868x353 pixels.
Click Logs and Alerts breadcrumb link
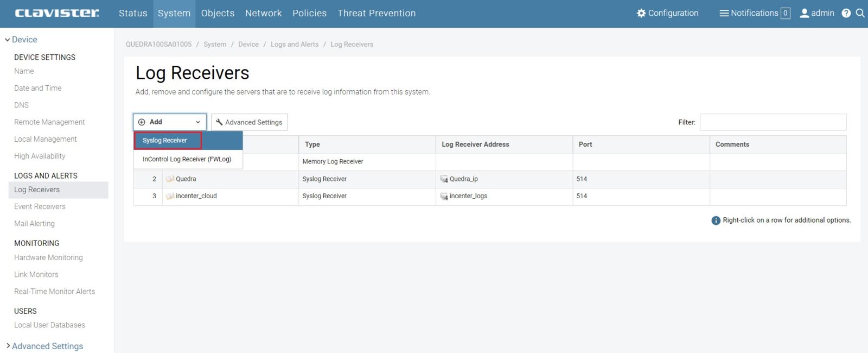[x=294, y=45]
